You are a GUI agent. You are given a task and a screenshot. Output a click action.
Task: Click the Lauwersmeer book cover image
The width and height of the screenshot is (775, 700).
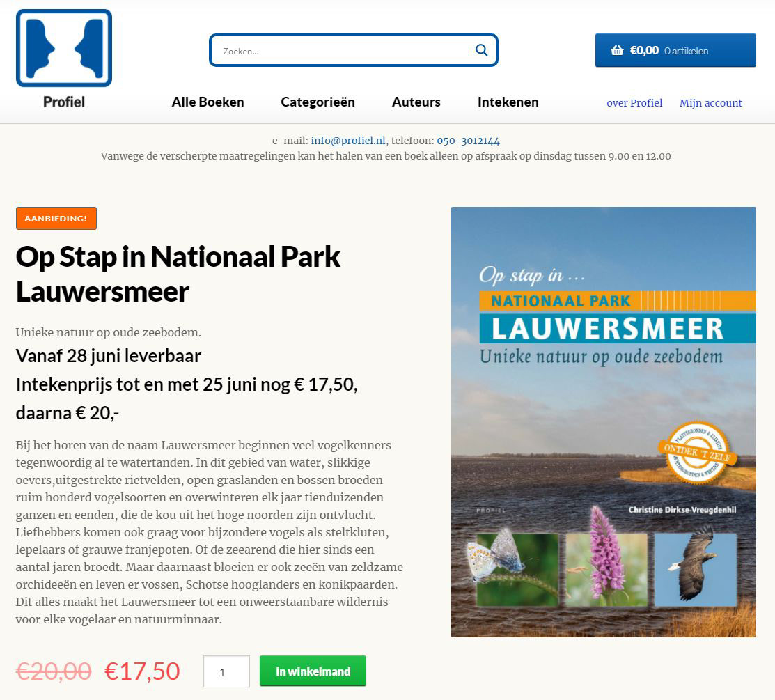pyautogui.click(x=604, y=421)
